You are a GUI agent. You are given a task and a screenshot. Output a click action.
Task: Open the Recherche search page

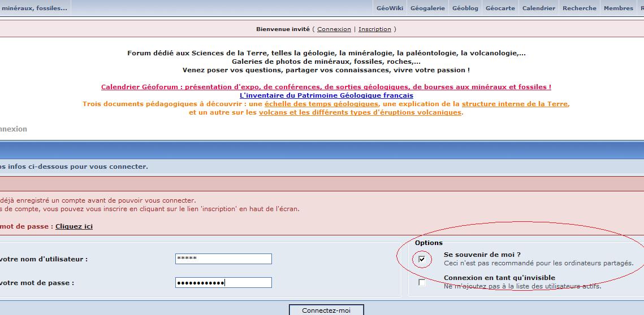click(x=579, y=8)
